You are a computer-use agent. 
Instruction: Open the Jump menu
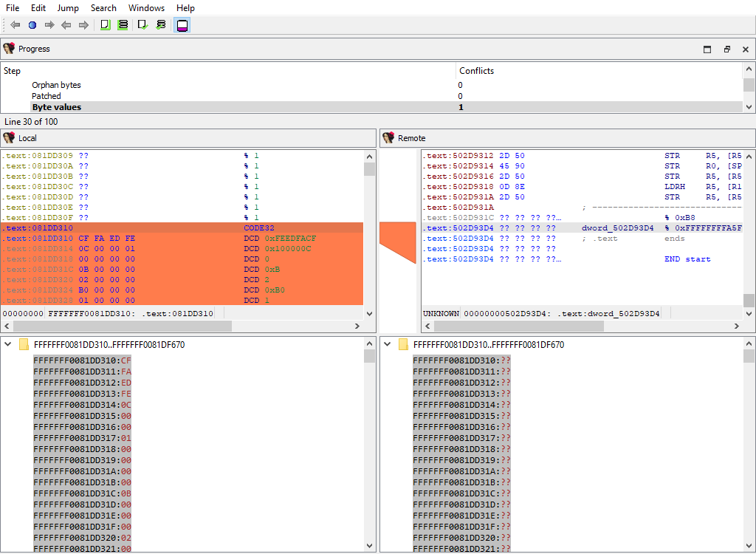[x=68, y=8]
